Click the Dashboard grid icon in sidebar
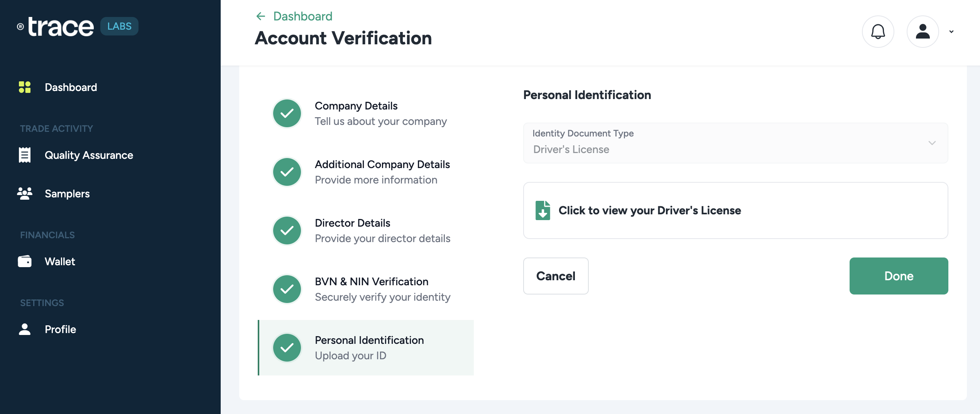 pos(25,87)
